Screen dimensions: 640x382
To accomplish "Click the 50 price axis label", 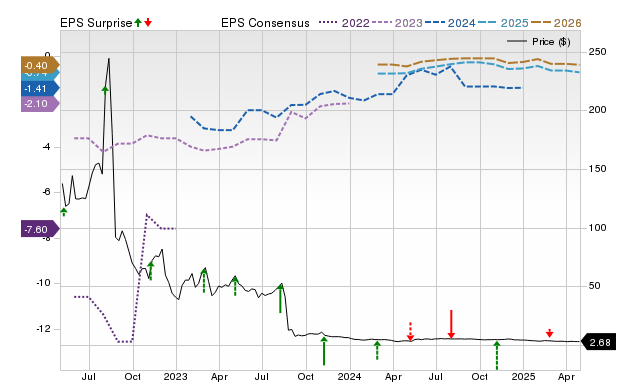I will pos(594,286).
